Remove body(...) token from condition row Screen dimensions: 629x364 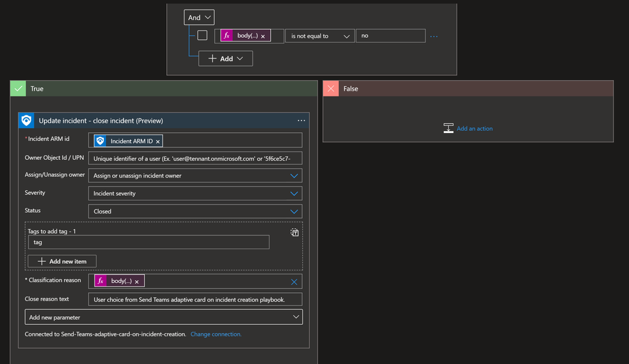pos(263,36)
